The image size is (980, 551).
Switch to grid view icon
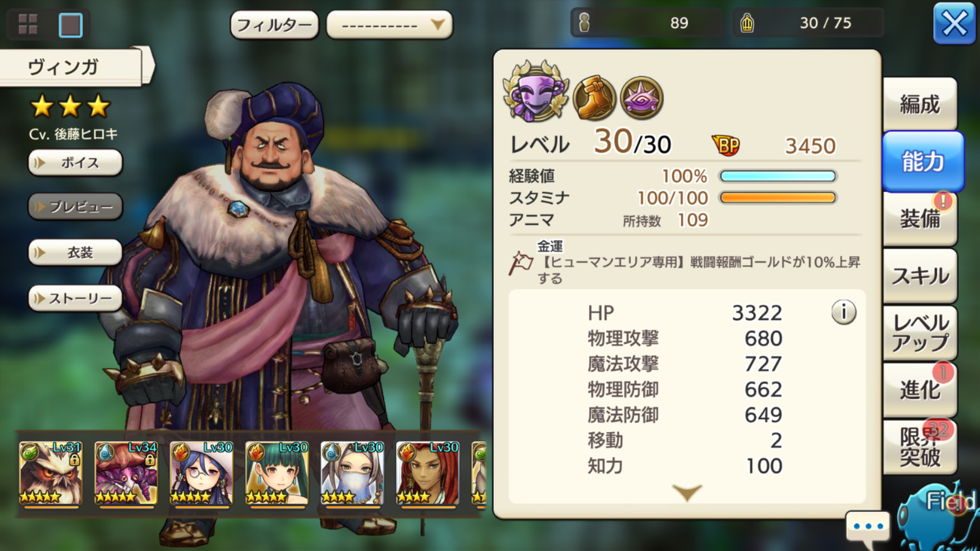click(28, 25)
